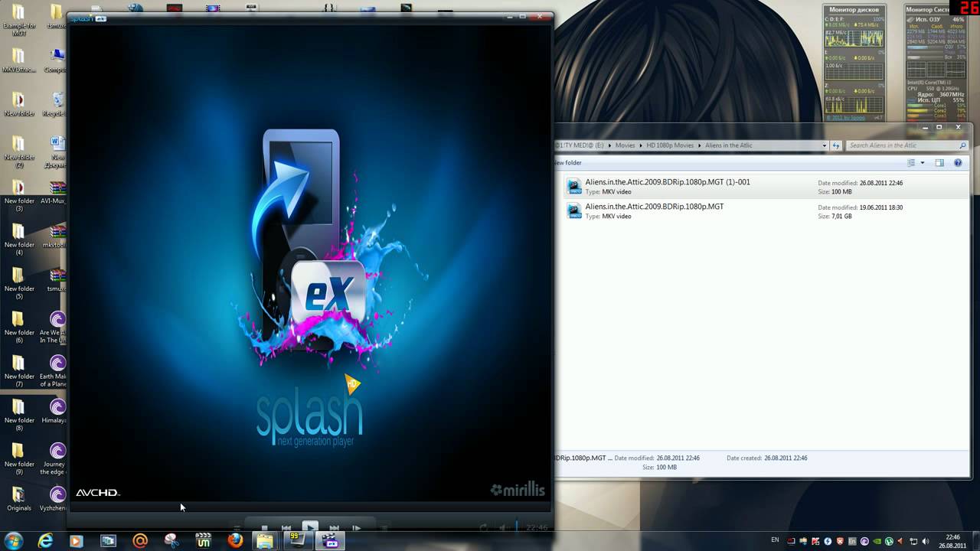Click the Splash seek bar
This screenshot has height=551, width=980.
(x=309, y=507)
